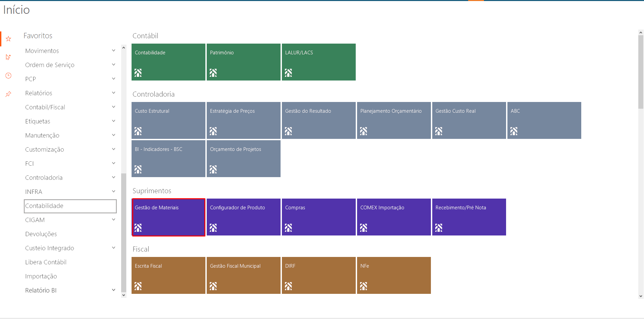Launch the Escrita Fiscal module tile
Image resolution: width=644 pixels, height=319 pixels.
coord(168,275)
